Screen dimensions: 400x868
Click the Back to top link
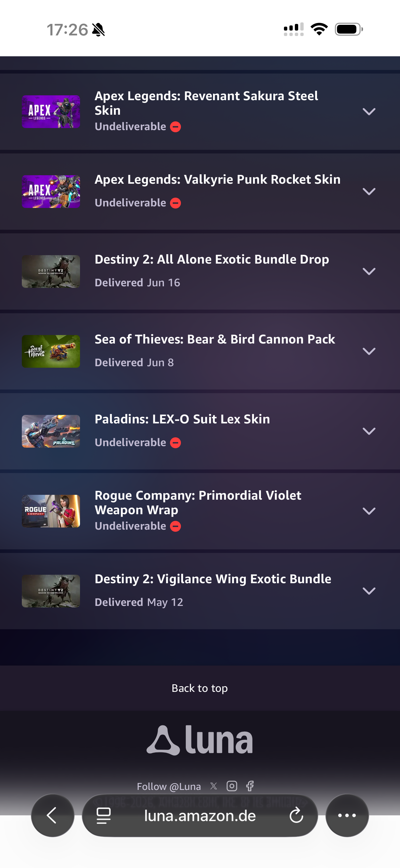tap(200, 688)
